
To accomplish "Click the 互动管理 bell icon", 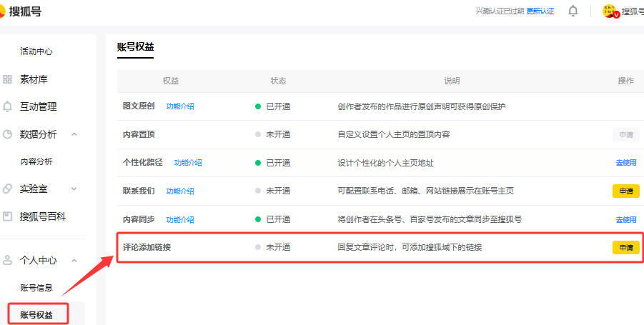I will pos(7,106).
